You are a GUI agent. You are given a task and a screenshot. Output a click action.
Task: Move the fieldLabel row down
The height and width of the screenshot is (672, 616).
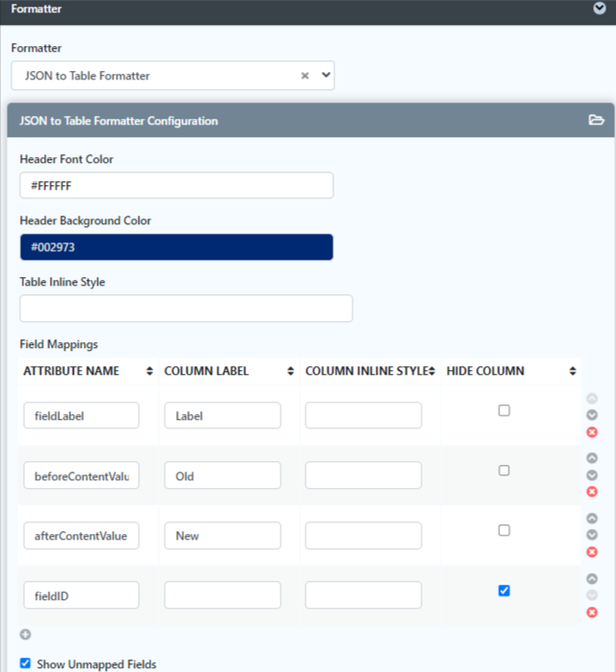pos(592,415)
